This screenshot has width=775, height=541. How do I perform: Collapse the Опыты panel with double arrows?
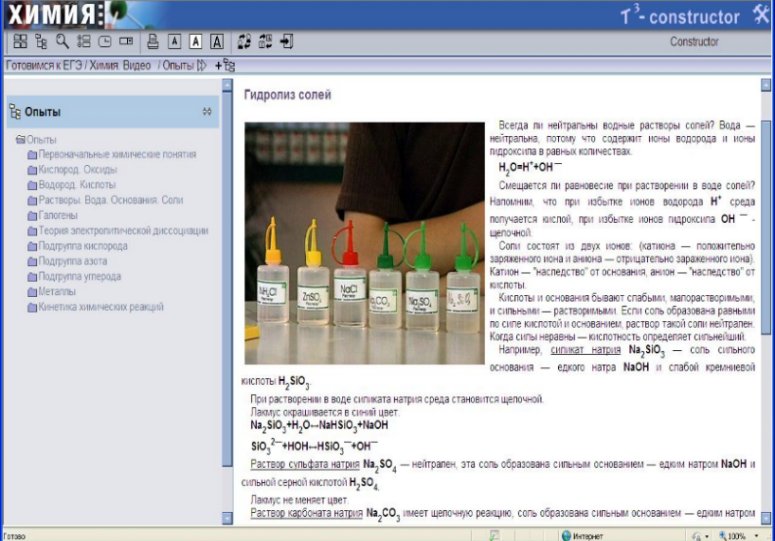(207, 112)
